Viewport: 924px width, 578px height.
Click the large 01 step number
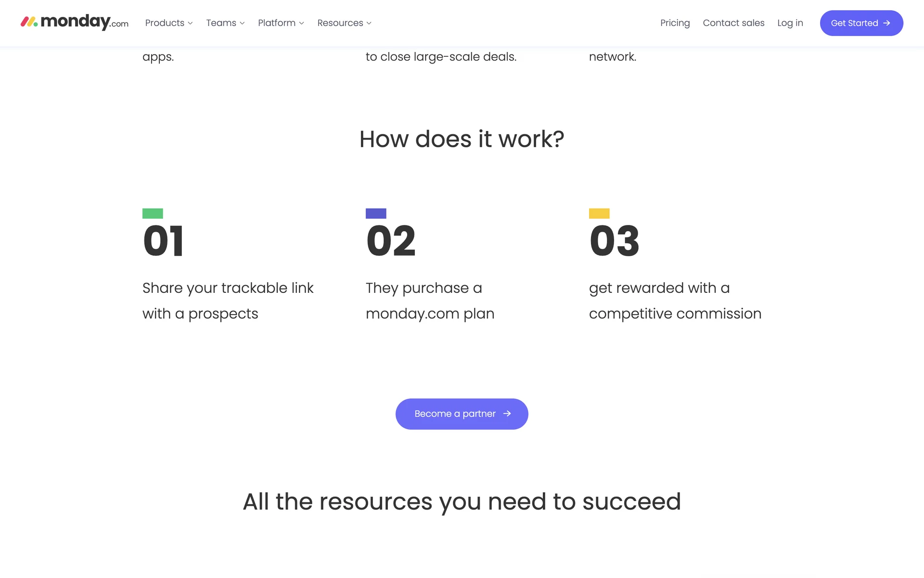tap(163, 241)
